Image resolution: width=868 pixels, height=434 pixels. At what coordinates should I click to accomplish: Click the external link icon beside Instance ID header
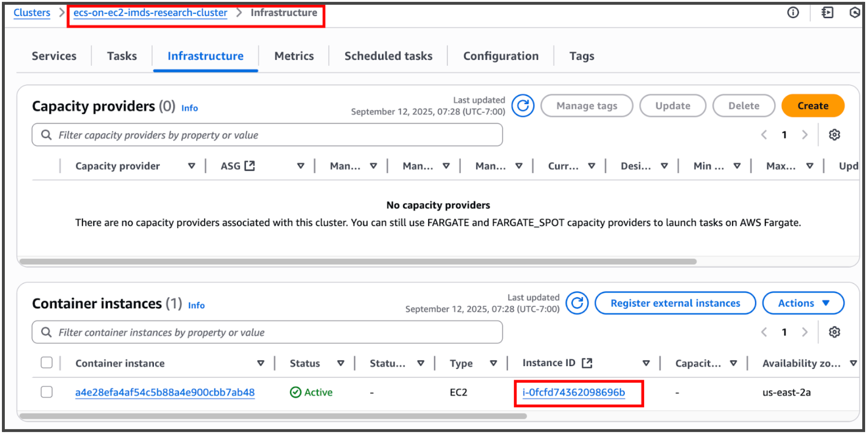pos(587,363)
